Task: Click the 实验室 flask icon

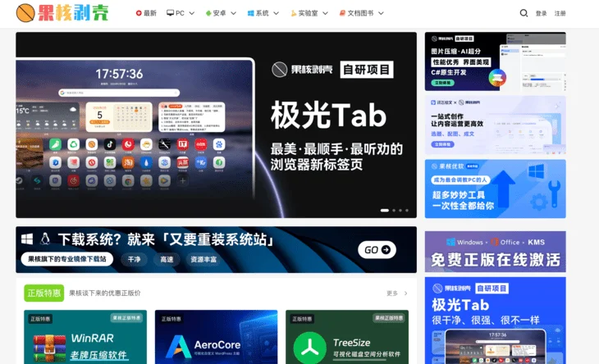Action: (294, 13)
